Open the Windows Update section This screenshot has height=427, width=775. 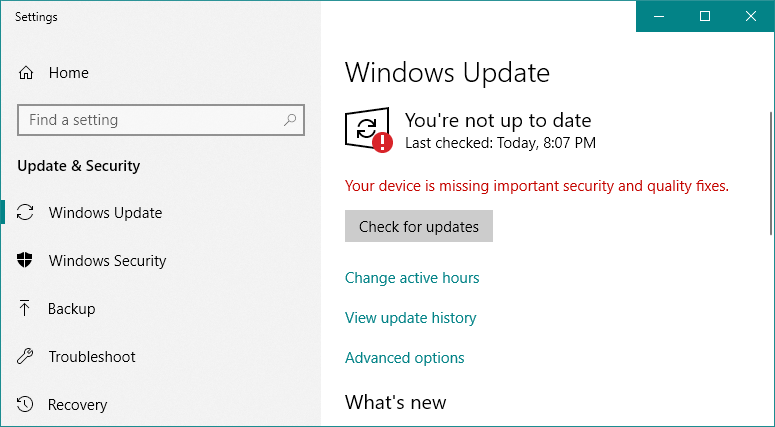[x=105, y=213]
